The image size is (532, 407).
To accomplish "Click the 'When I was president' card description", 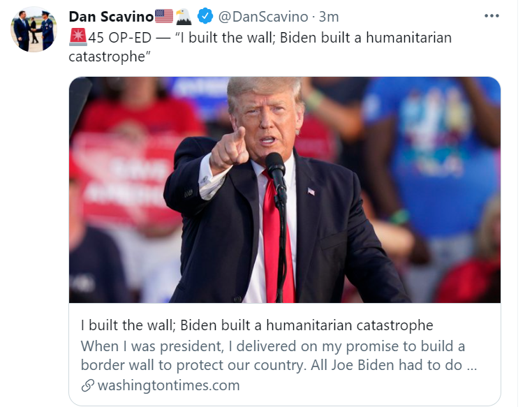I will [x=279, y=355].
